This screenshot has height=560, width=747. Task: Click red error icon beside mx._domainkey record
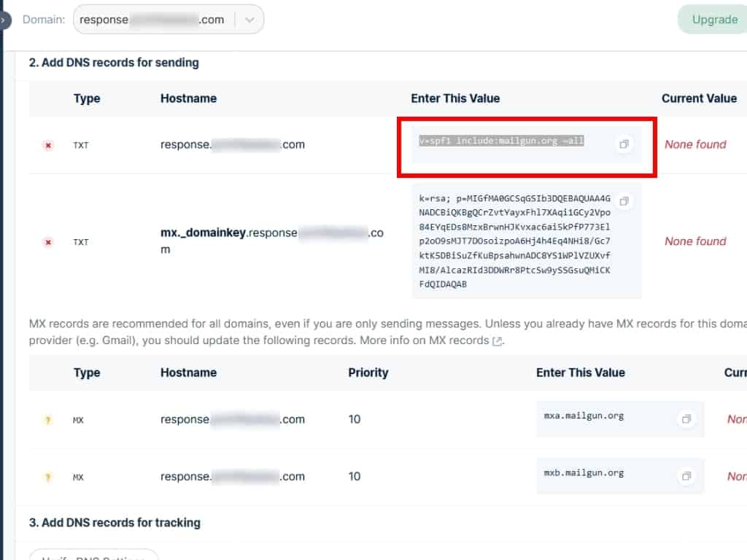(49, 242)
